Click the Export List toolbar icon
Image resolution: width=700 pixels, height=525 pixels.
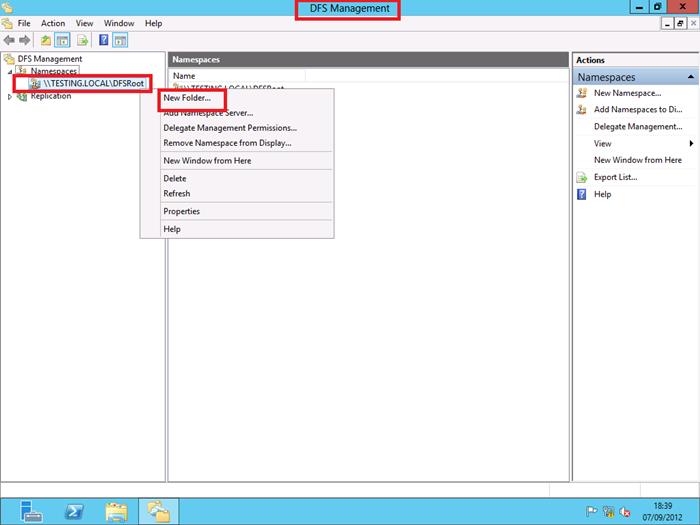click(x=83, y=40)
